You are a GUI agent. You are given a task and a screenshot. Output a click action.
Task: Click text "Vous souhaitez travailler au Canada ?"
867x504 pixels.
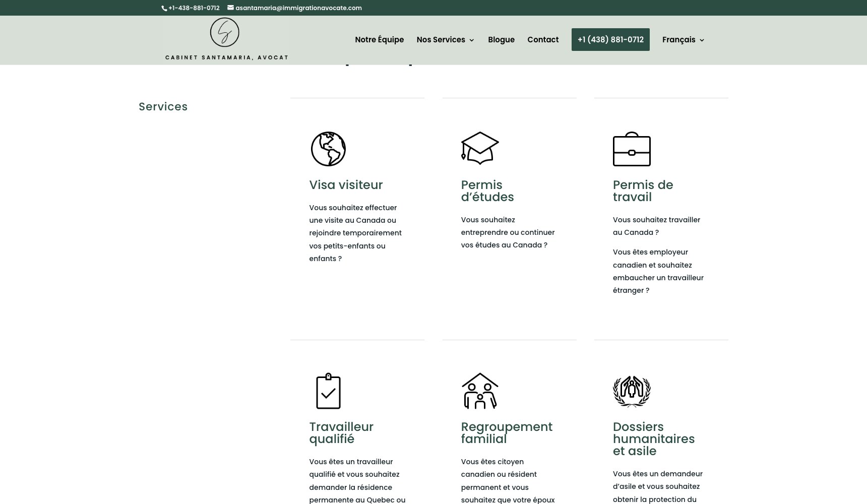(x=656, y=226)
